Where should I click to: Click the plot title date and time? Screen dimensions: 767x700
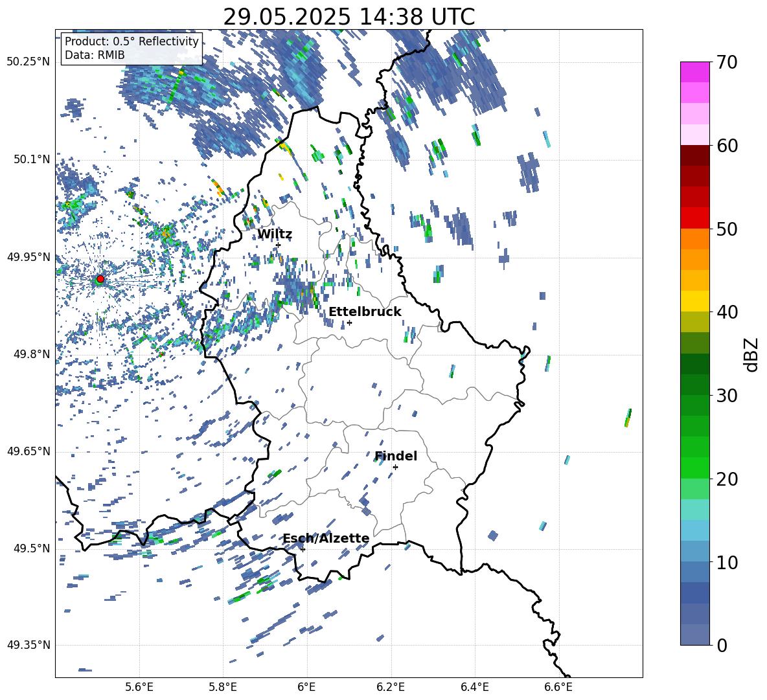(x=349, y=17)
